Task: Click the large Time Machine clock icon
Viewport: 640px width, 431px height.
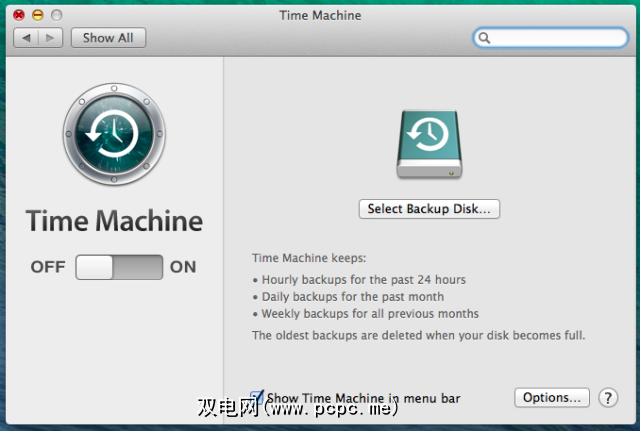Action: (x=114, y=134)
